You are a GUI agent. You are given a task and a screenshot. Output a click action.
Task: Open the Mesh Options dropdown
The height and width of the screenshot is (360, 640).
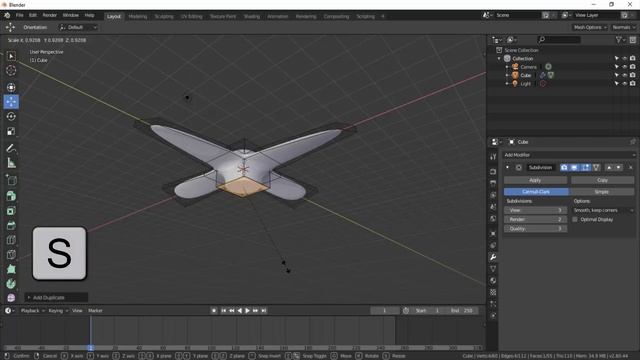coord(590,27)
